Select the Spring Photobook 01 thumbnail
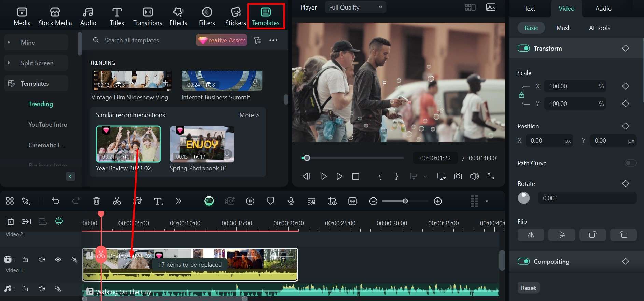 pos(202,144)
